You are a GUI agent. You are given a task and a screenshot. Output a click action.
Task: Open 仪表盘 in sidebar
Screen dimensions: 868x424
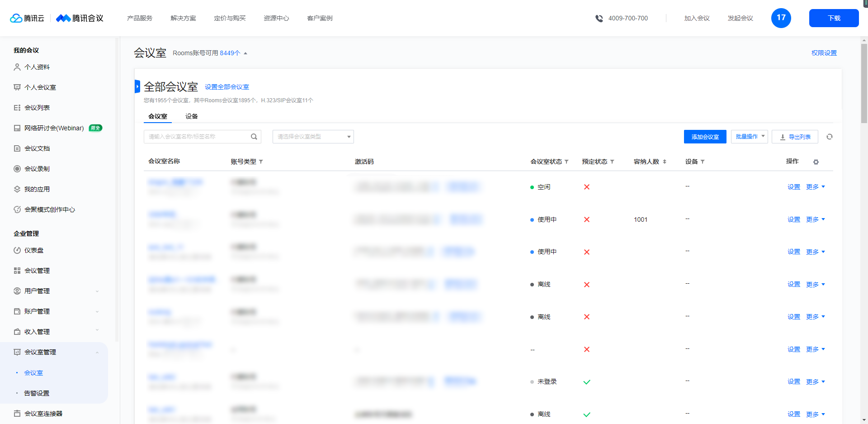tap(34, 250)
